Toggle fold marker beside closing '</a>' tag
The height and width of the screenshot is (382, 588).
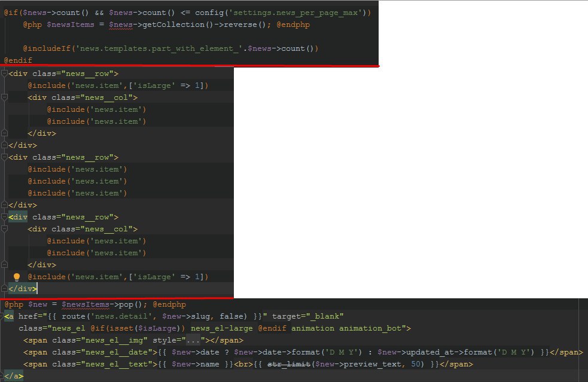(x=2, y=375)
